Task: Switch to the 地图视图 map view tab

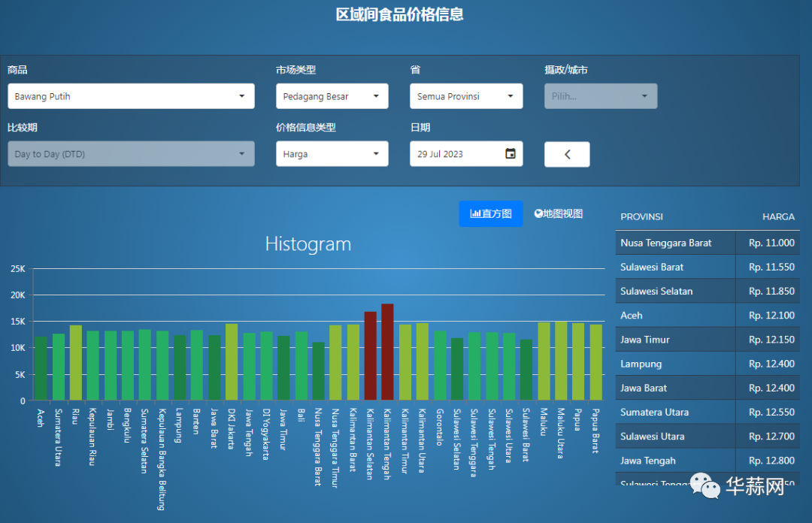Action: [559, 214]
